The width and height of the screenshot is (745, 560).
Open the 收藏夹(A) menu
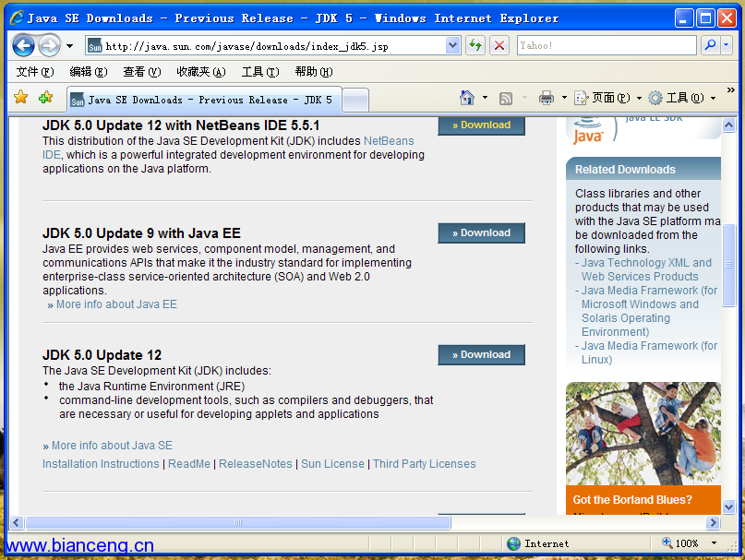tap(201, 72)
